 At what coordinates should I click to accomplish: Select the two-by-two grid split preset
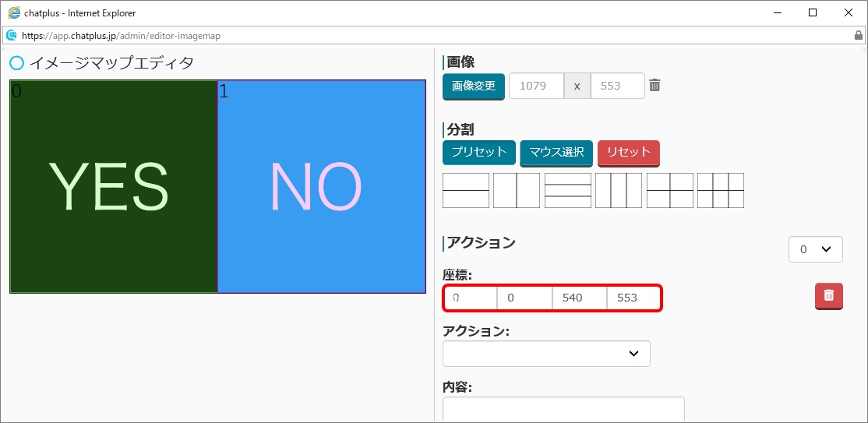[x=670, y=190]
